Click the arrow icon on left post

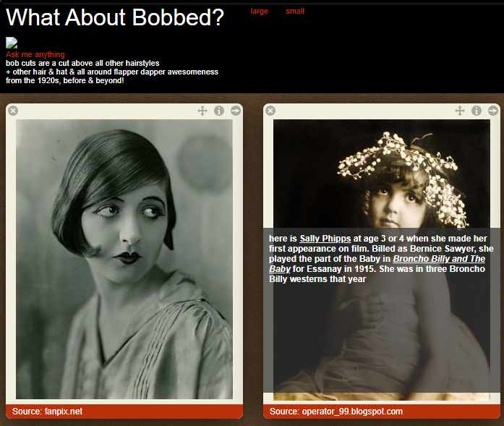point(236,111)
